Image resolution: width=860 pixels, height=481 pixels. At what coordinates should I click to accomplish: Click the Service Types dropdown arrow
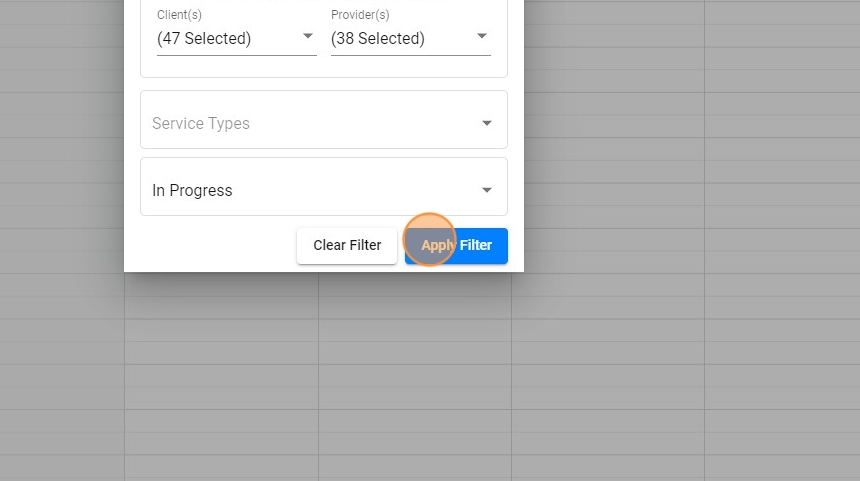[x=487, y=123]
